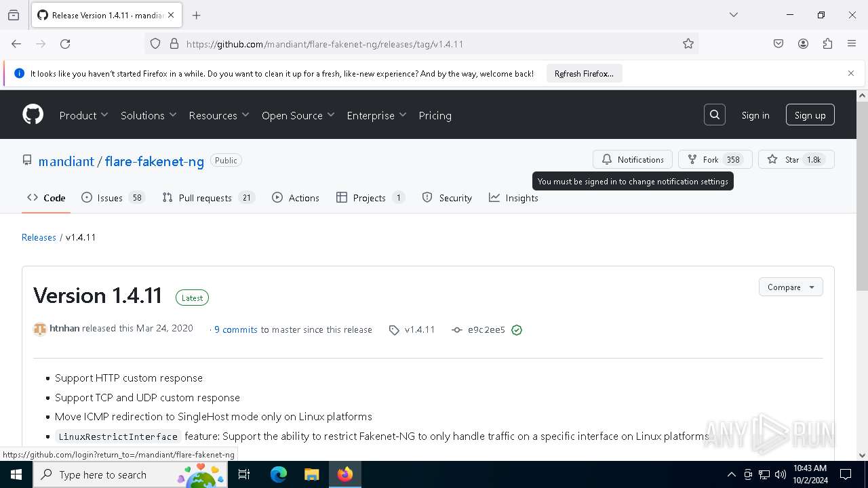
Task: Expand the Product navigation dropdown
Action: (83, 115)
